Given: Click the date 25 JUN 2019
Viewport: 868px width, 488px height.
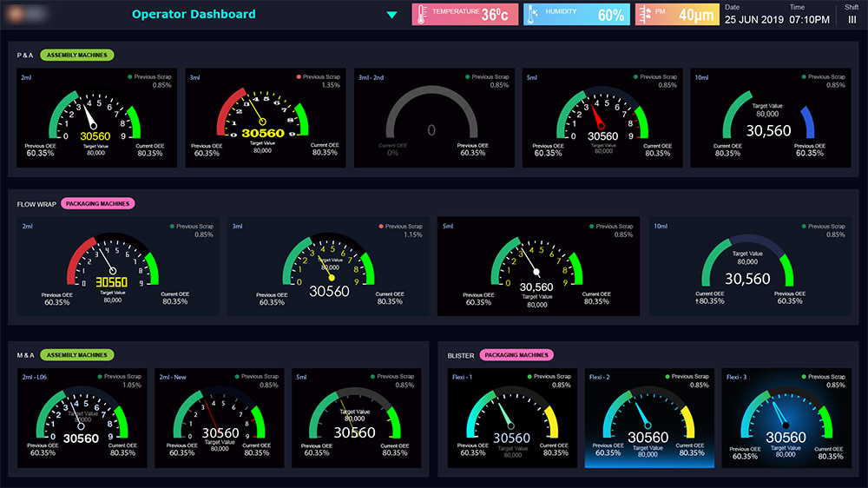Looking at the screenshot, I should pos(752,19).
